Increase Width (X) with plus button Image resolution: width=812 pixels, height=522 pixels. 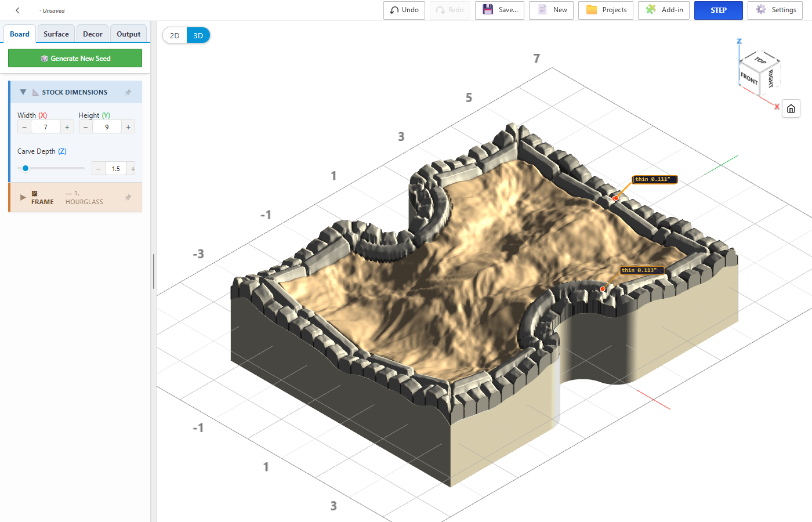coord(67,127)
